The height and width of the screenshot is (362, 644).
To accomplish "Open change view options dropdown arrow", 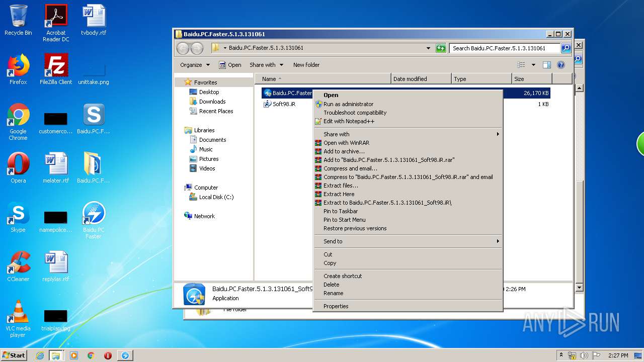I will click(x=533, y=65).
